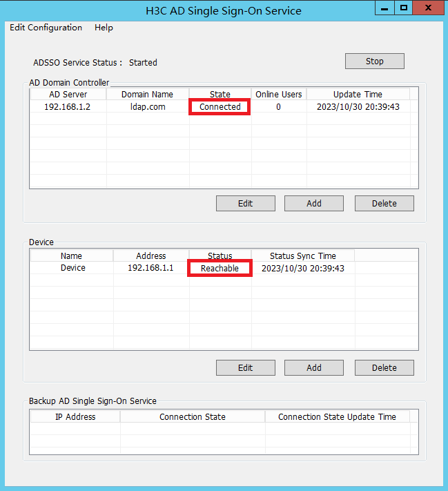Open the Help menu
Screen dimensions: 448x491
click(x=104, y=28)
